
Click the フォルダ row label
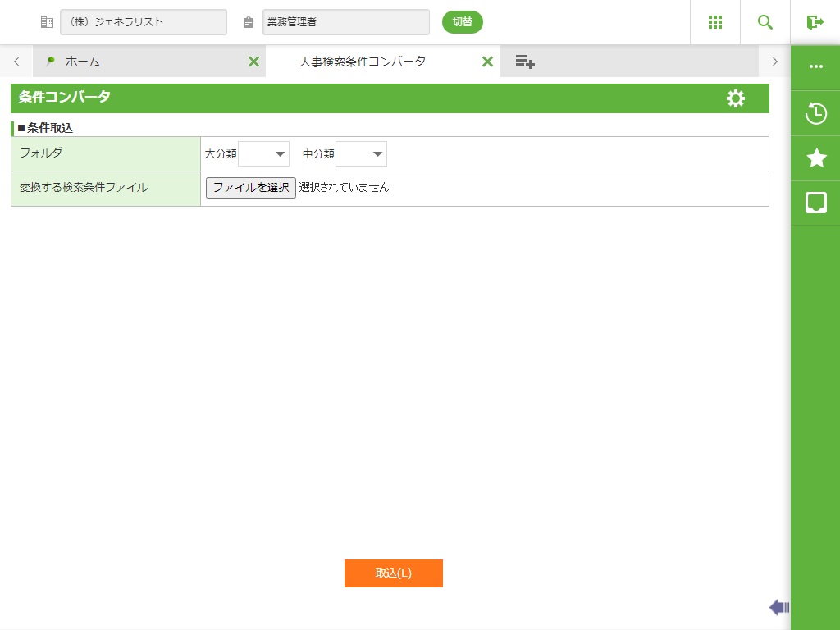41,153
